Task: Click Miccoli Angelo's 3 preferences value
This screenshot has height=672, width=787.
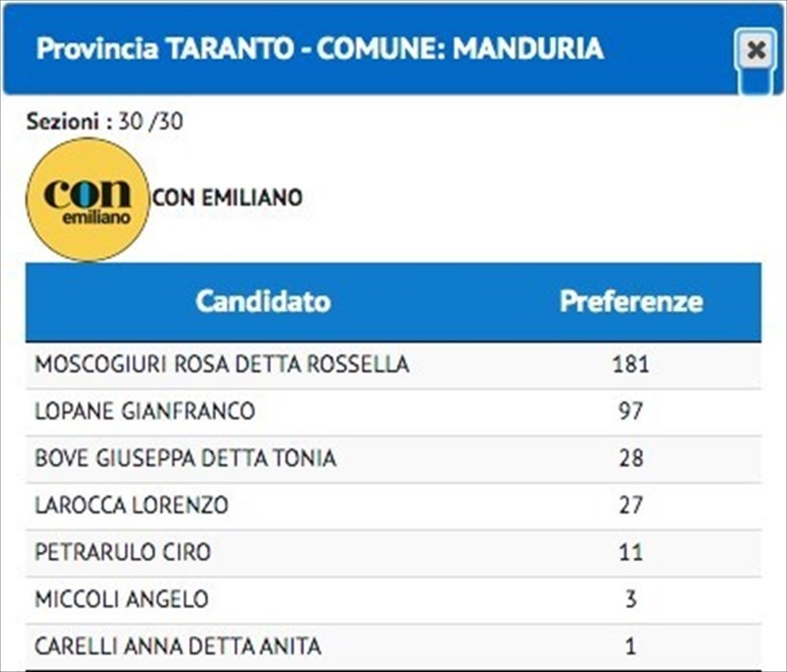Action: (631, 599)
